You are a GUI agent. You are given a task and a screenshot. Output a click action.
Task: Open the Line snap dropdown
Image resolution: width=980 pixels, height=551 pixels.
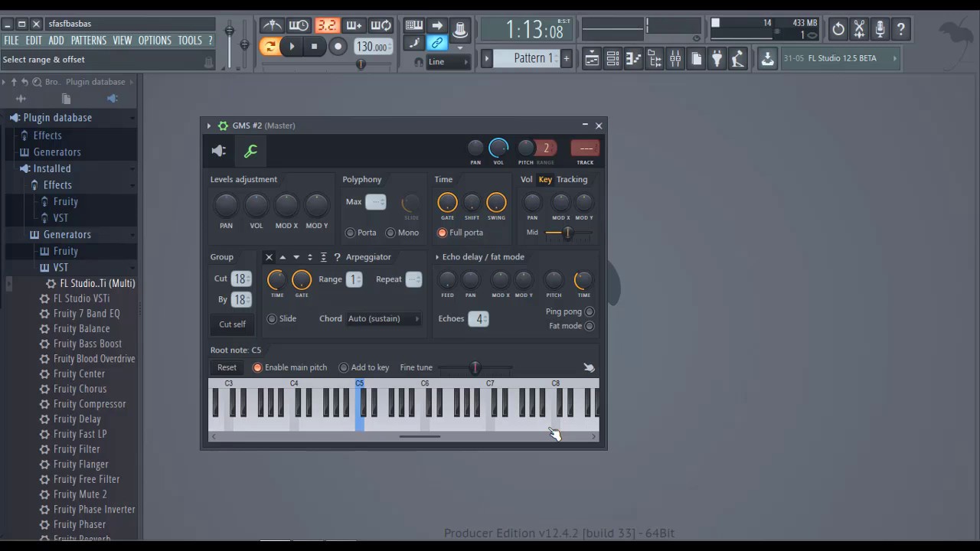[448, 62]
